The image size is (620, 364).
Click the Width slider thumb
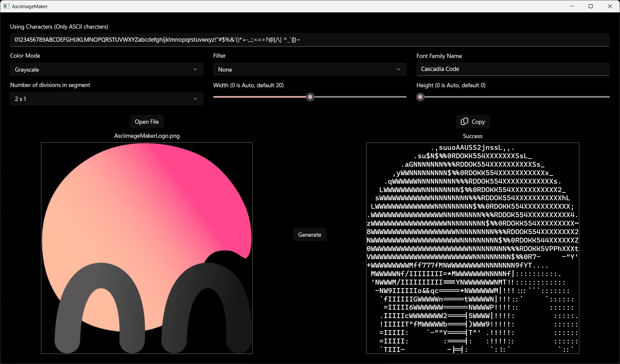click(x=310, y=97)
